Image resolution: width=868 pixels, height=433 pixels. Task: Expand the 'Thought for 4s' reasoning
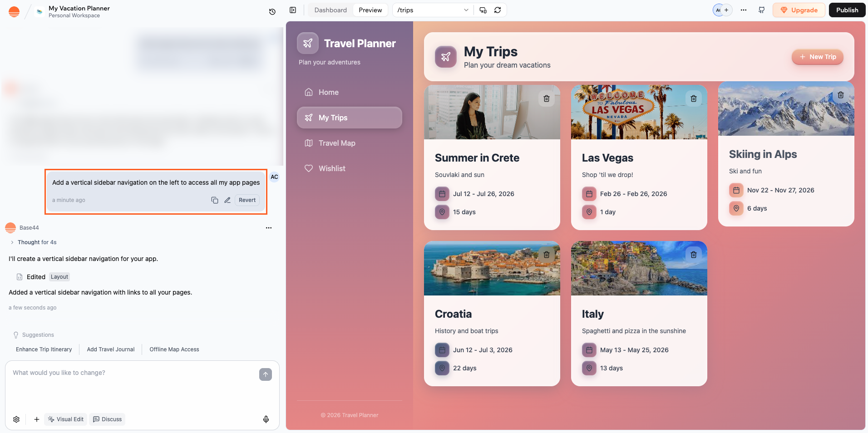[37, 242]
